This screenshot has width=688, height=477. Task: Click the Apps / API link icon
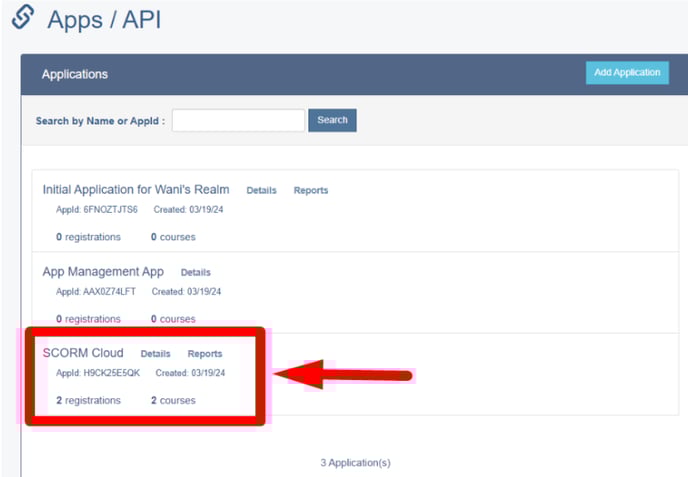click(23, 17)
